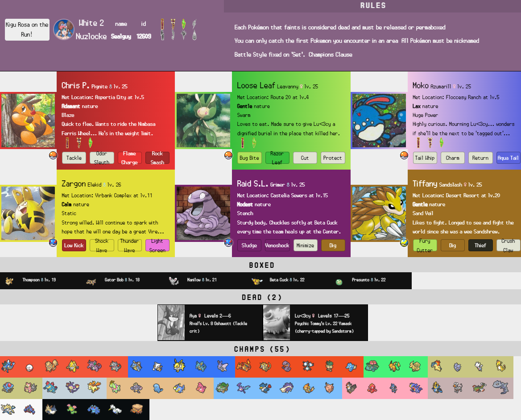The width and height of the screenshot is (521, 420).
Task: Click Moko's Charm move
Action: (453, 158)
